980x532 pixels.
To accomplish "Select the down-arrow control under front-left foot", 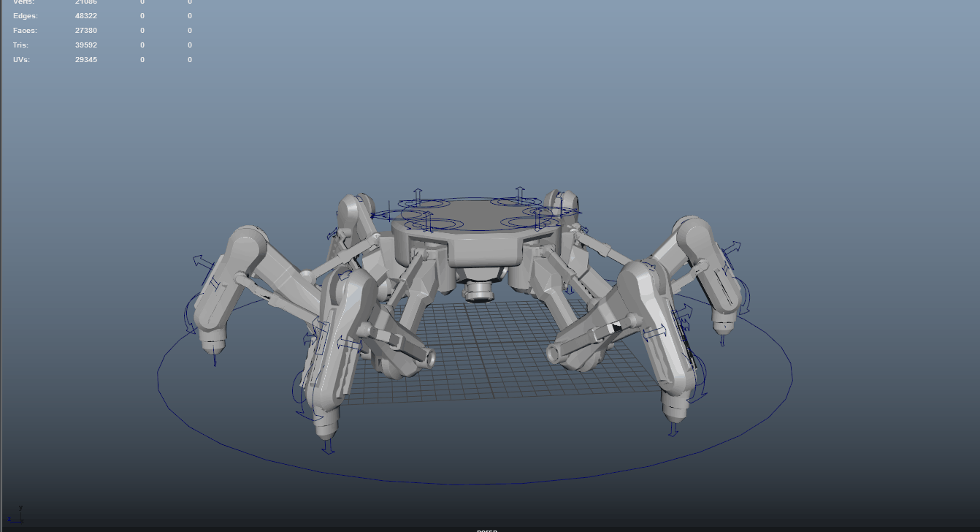I will click(328, 446).
